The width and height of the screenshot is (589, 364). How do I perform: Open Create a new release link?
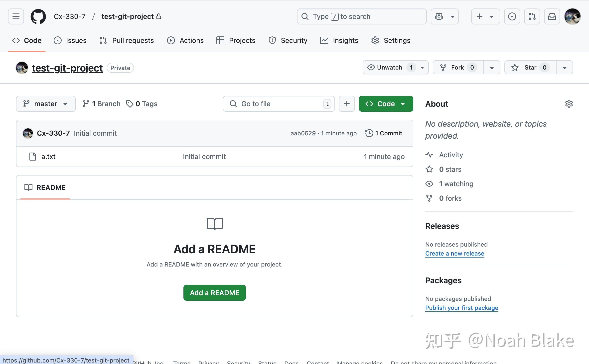[x=454, y=253]
